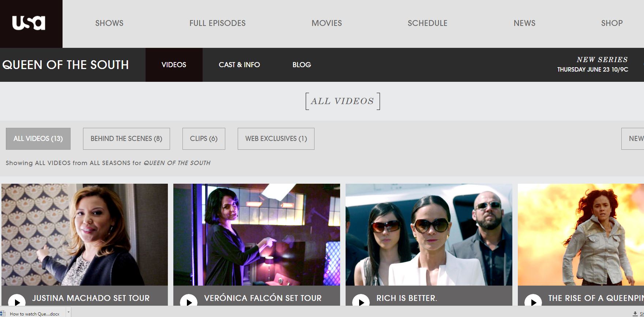Click the Rich Is Better title text

(x=407, y=298)
